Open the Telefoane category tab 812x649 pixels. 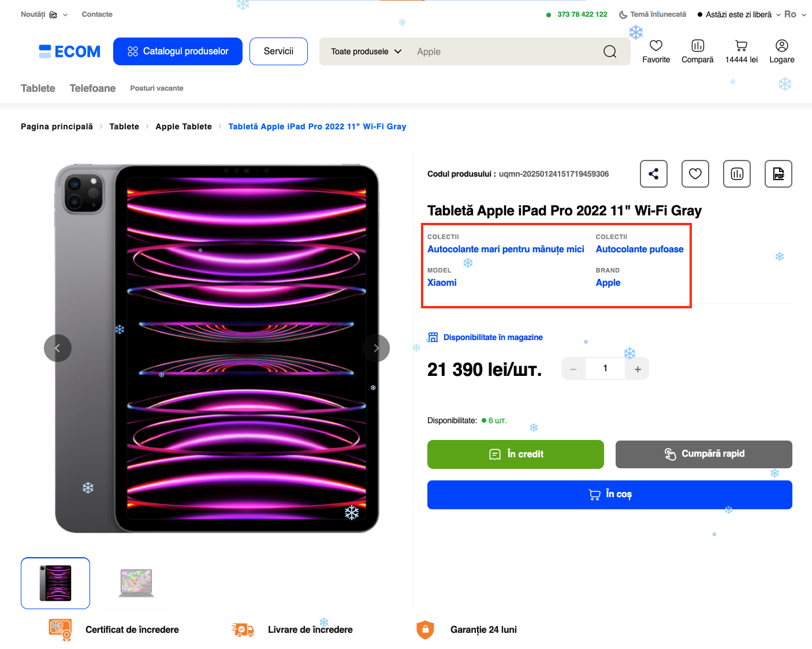coord(92,88)
